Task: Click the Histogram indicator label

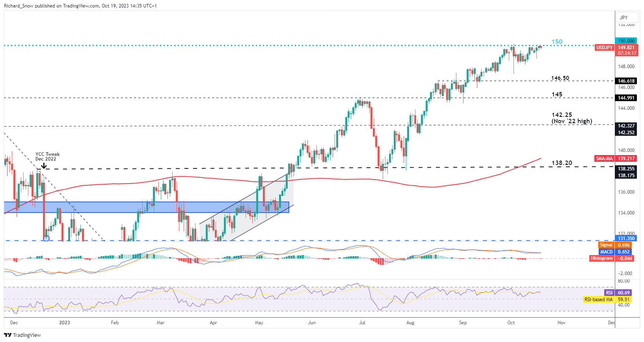Action: [x=602, y=259]
